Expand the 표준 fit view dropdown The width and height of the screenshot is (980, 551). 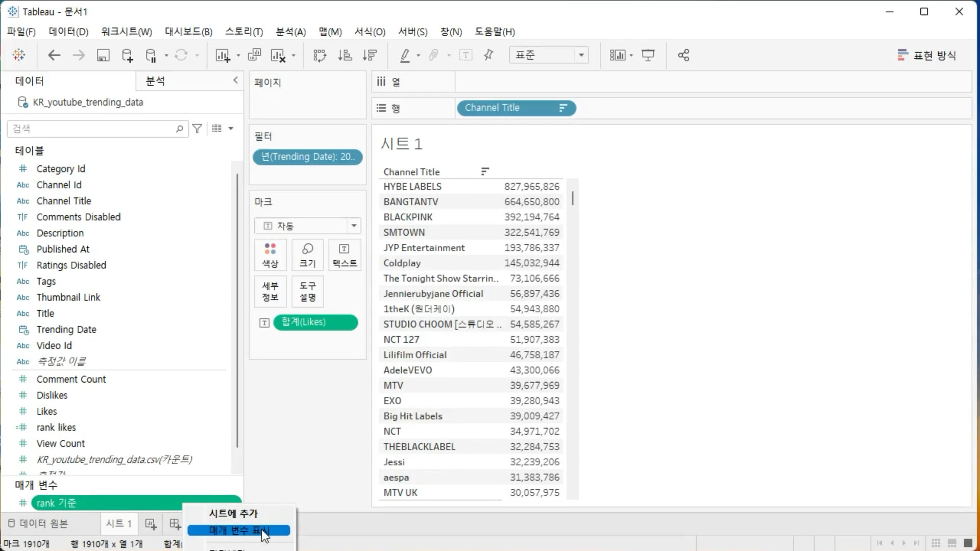581,55
